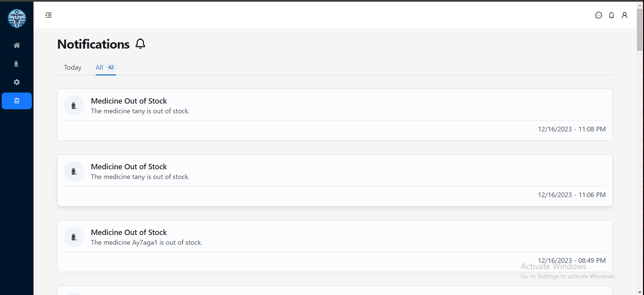Screen dimensions: 644x295
Task: Open the notification bell in header
Action: click(x=611, y=15)
